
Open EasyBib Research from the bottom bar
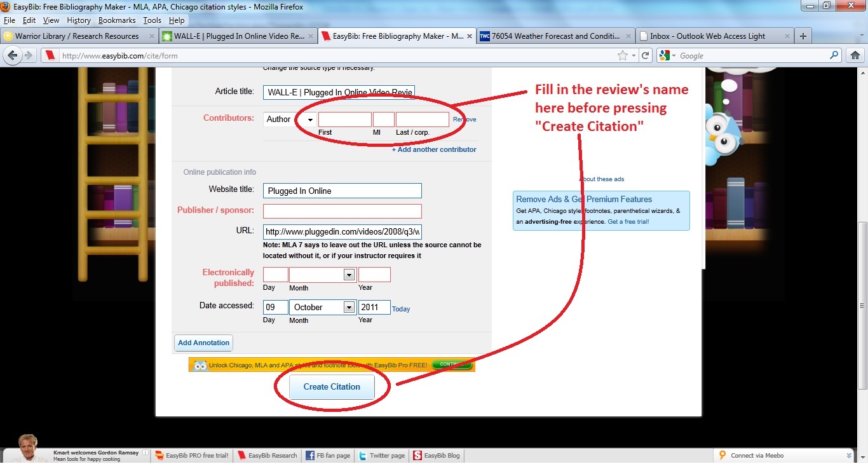267,455
